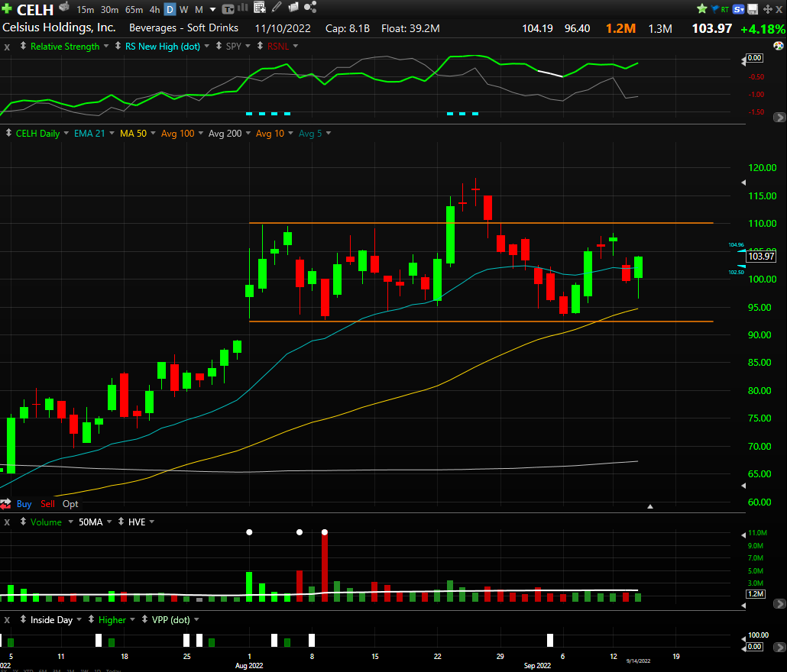Expand the Relative Strength dropdown arrow
This screenshot has width=787, height=672.
pyautogui.click(x=106, y=46)
